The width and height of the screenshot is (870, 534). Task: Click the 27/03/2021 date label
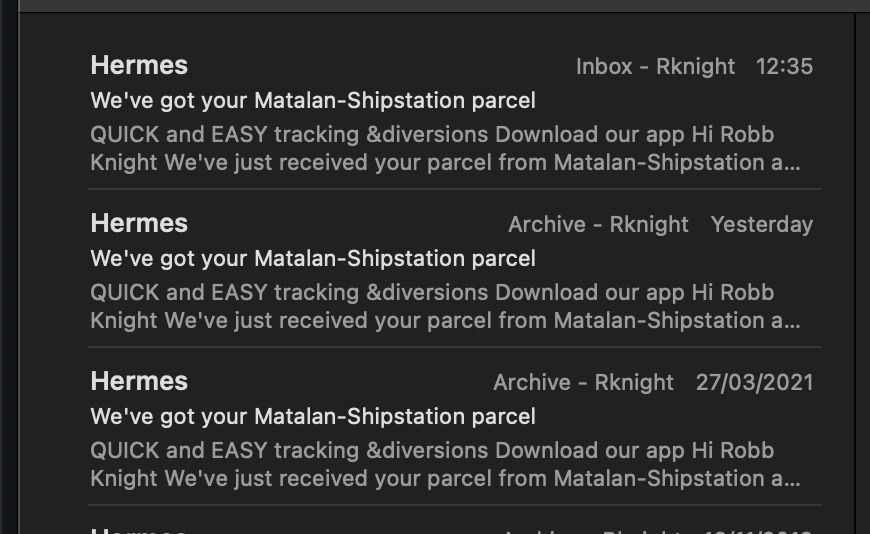tap(755, 382)
